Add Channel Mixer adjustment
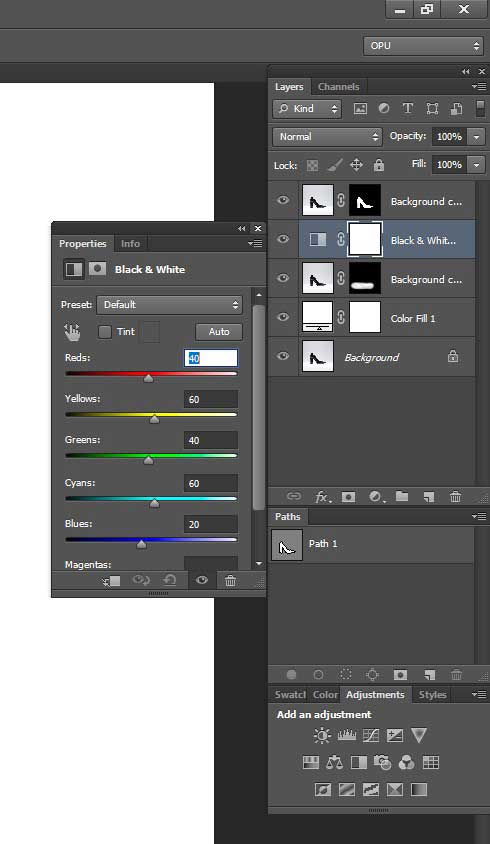Screen dimensions: 490x844 click(x=407, y=762)
